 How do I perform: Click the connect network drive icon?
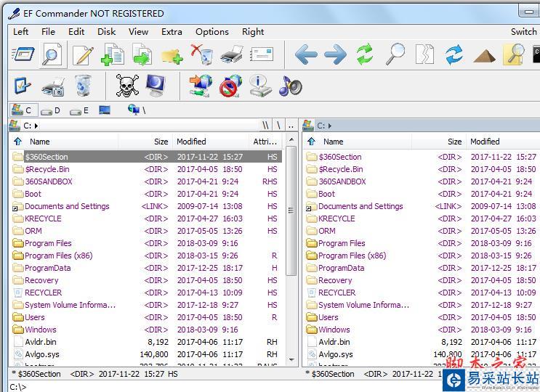[201, 86]
